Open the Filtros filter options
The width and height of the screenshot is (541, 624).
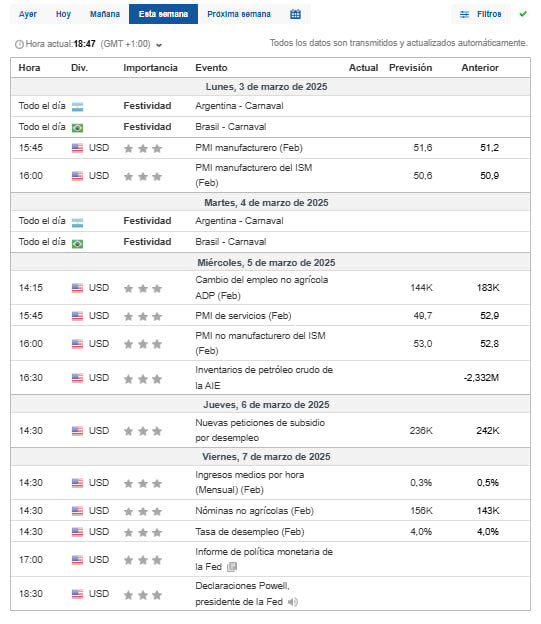click(480, 14)
